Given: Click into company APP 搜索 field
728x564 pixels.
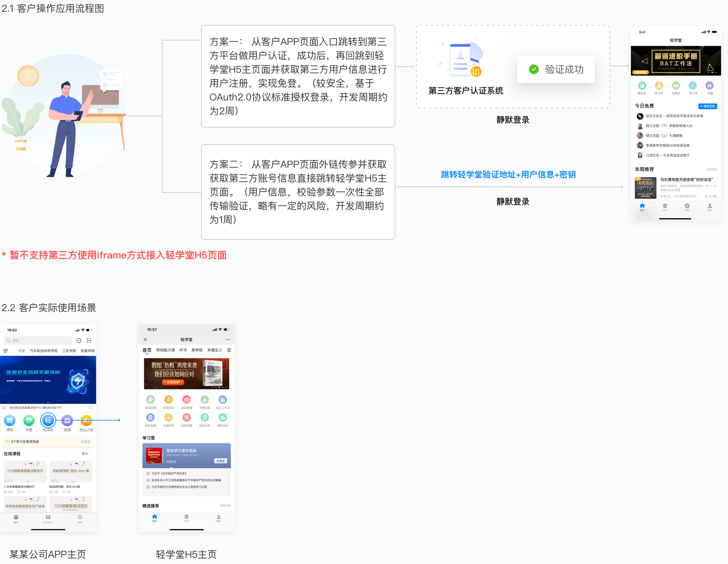Looking at the screenshot, I should point(38,341).
